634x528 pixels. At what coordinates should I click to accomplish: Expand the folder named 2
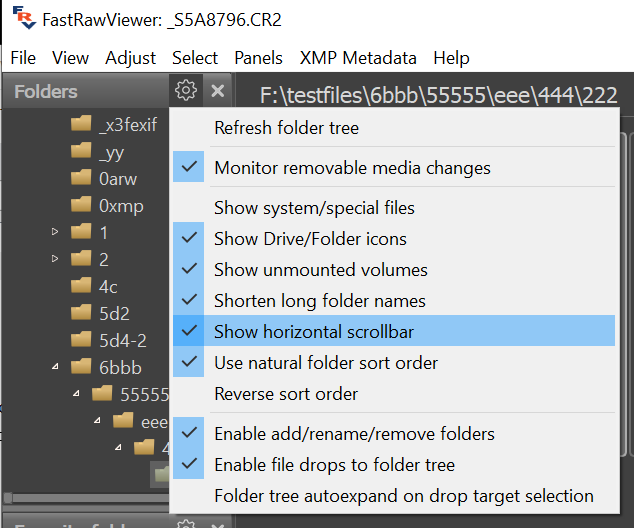tap(55, 260)
